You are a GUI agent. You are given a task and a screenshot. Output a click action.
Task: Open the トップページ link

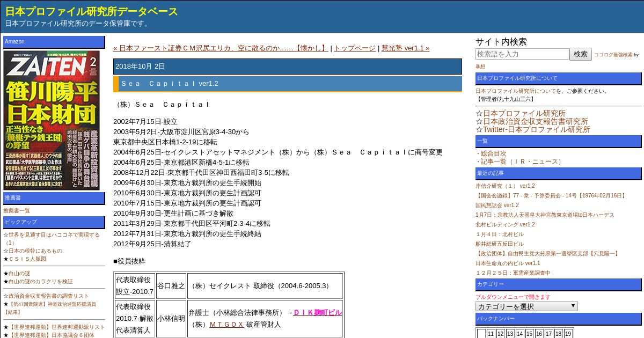point(355,48)
